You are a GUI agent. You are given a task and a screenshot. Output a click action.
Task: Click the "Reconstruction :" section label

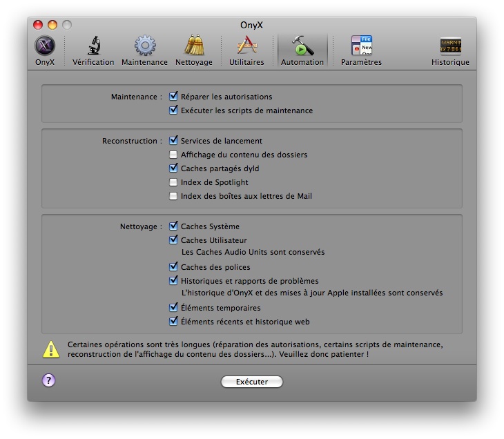coord(132,141)
